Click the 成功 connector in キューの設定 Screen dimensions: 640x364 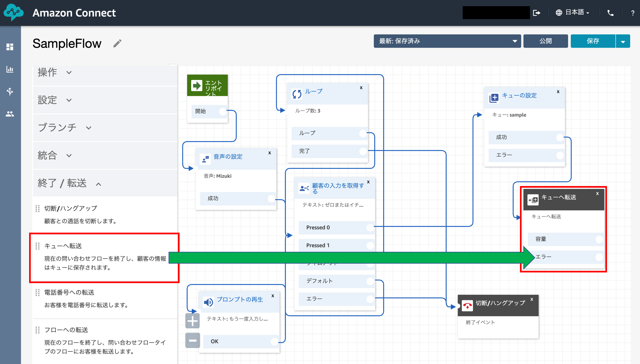pos(560,138)
